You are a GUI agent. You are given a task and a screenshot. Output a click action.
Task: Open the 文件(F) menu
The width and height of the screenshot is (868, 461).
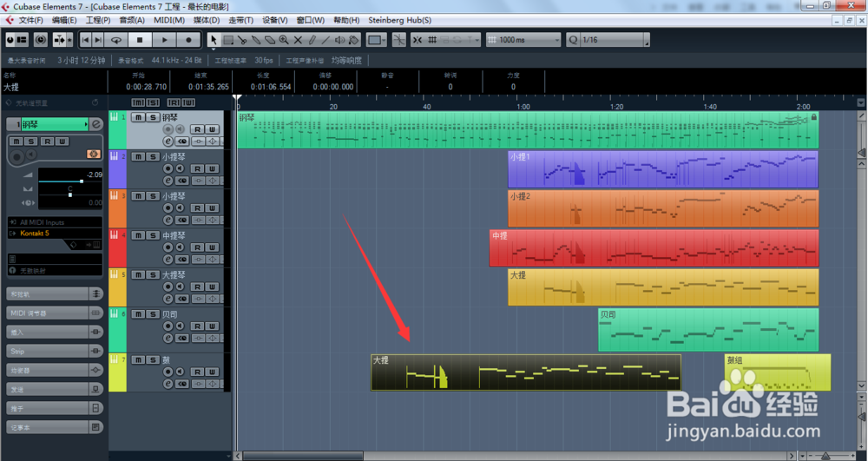click(x=31, y=20)
